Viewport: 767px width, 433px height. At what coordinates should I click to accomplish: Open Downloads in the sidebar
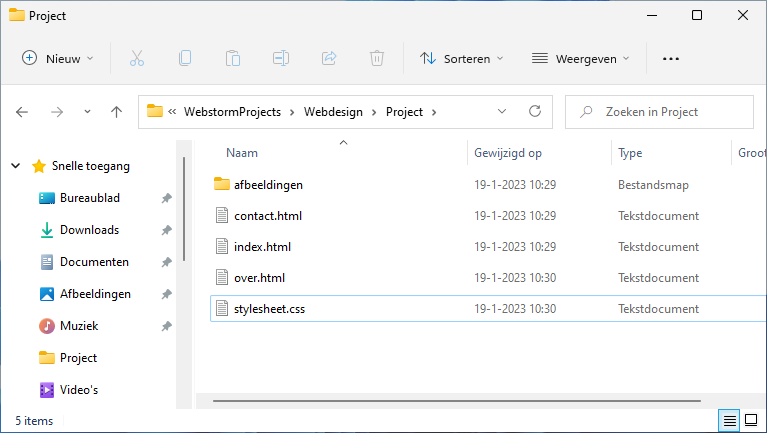point(90,229)
